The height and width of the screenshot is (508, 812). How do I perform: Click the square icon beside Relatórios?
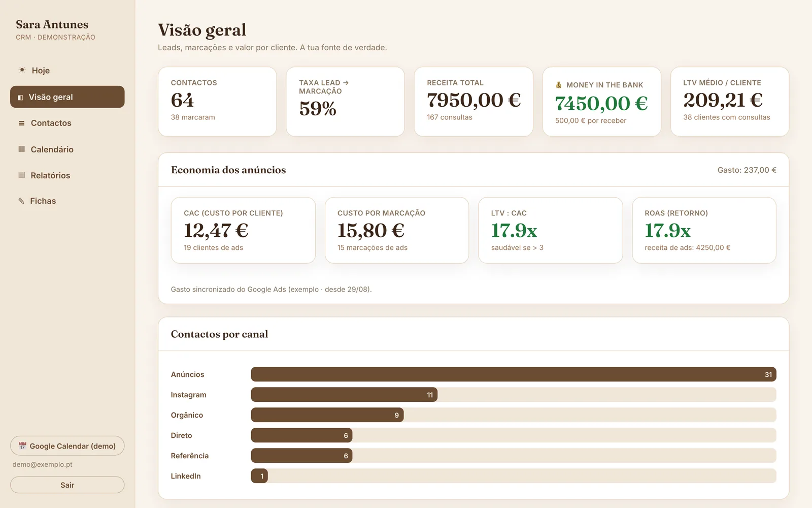coord(21,175)
